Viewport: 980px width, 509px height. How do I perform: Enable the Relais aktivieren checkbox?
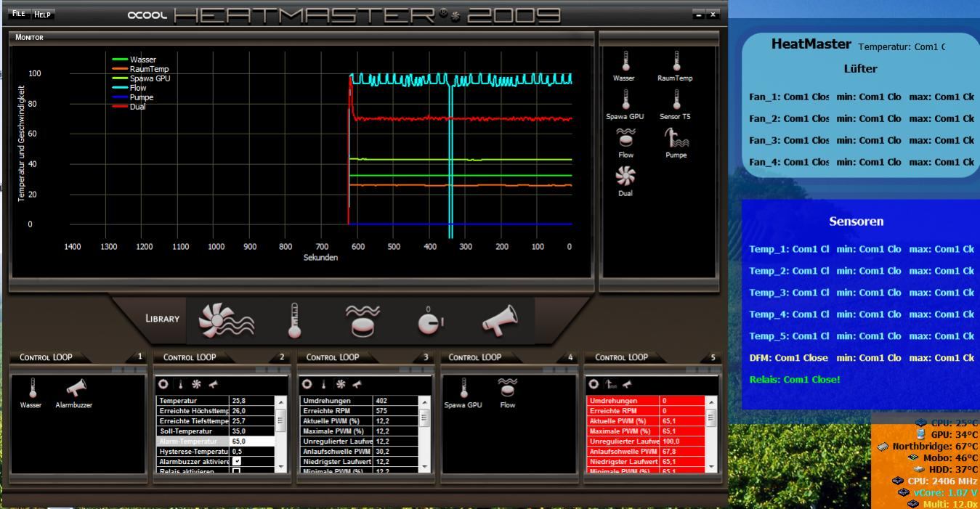[236, 471]
